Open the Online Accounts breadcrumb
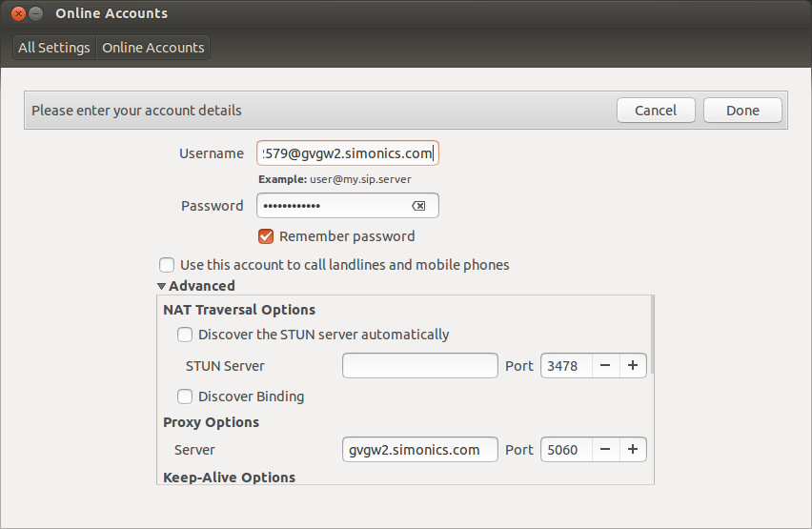 click(x=153, y=48)
